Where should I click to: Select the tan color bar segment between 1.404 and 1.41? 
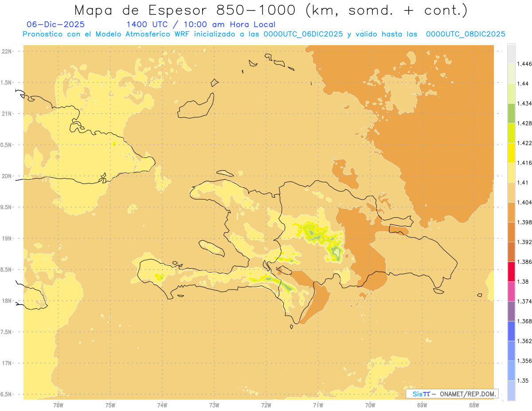511,192
